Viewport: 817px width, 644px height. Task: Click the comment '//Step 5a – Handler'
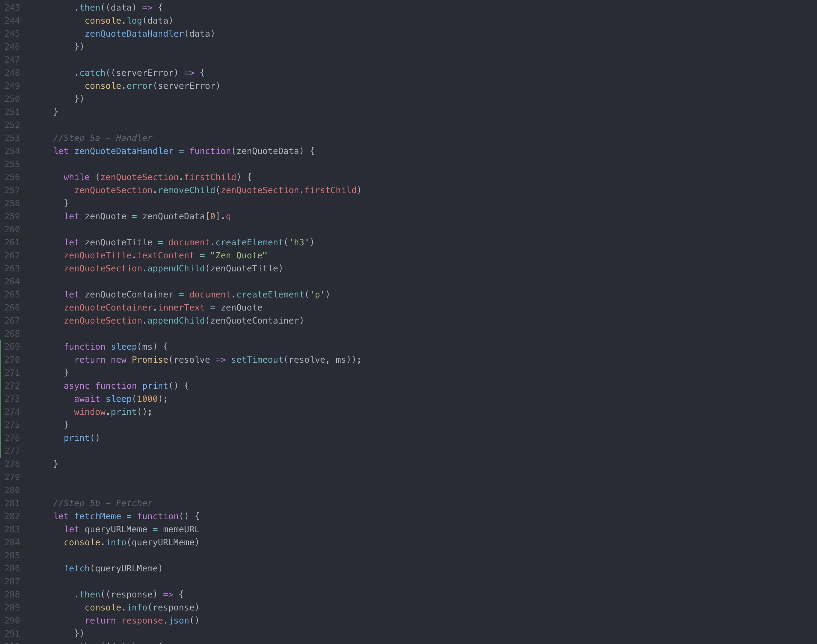[103, 138]
